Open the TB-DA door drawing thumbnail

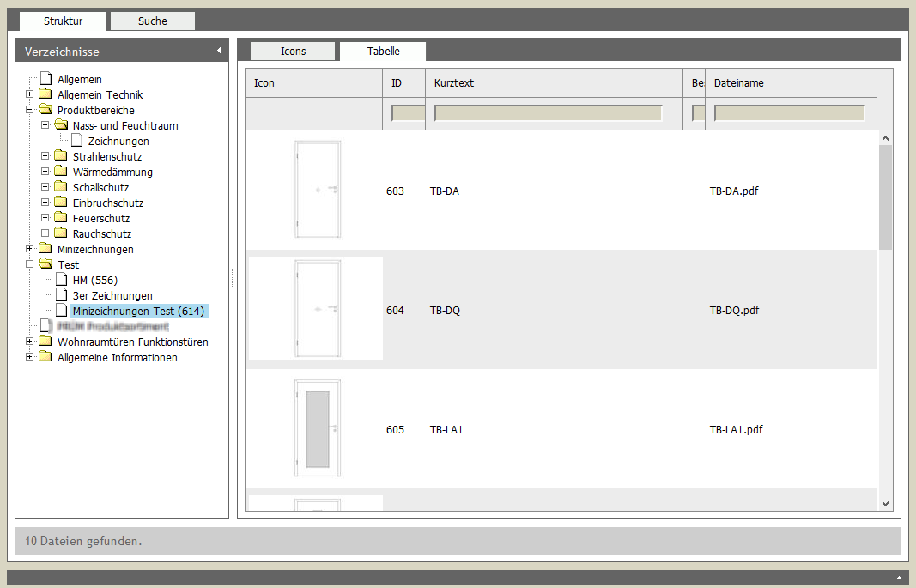pyautogui.click(x=317, y=190)
